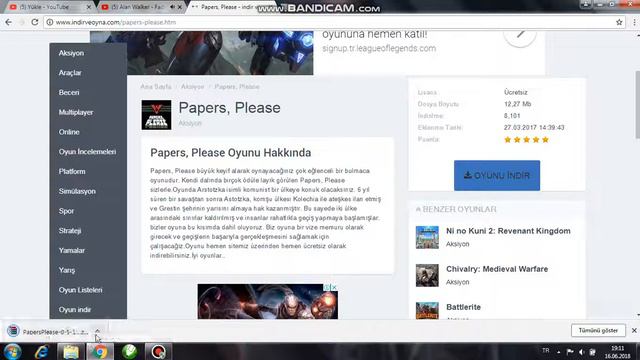Image resolution: width=640 pixels, height=360 pixels.
Task: Open Oyun Listeleri in sidebar
Action: click(x=80, y=290)
